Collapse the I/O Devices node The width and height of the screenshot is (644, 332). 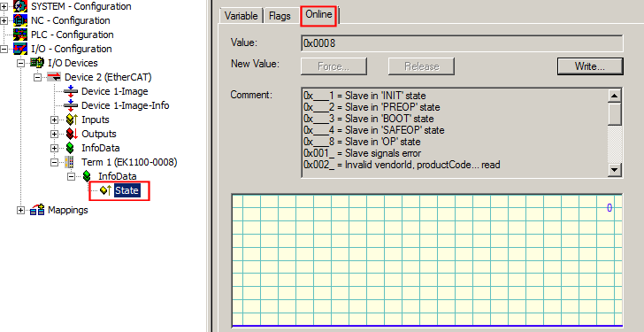coord(21,63)
